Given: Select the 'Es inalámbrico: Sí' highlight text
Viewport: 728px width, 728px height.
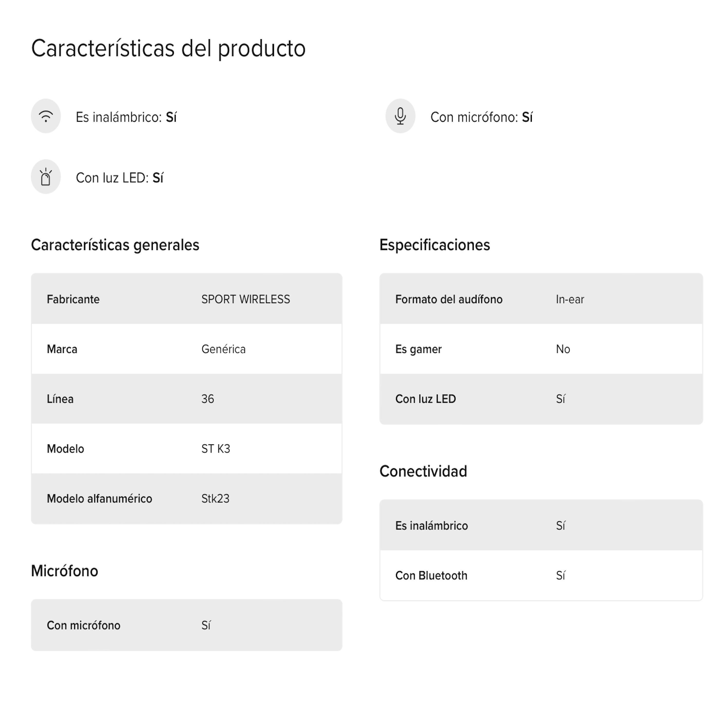Looking at the screenshot, I should 126,117.
